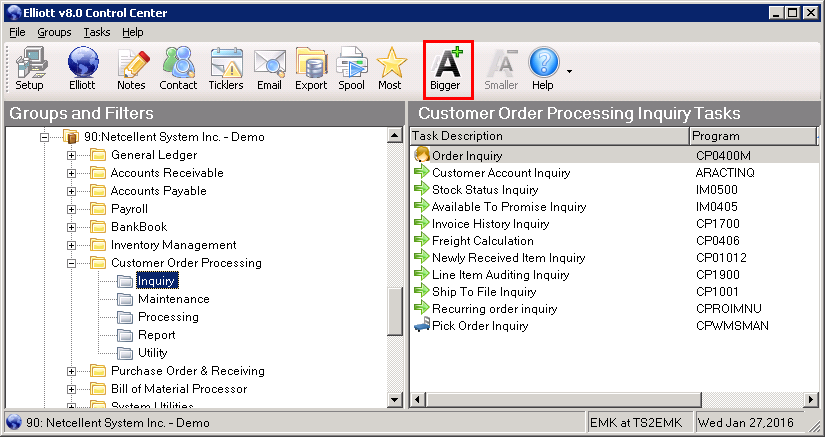
Task: Click the tree scrollbar up arrow
Action: point(395,136)
